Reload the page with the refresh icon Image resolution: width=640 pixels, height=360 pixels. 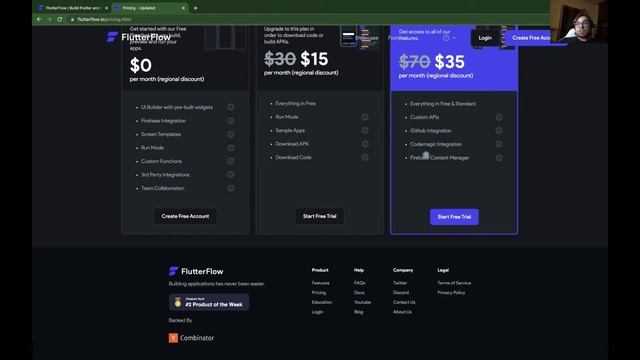[60, 19]
